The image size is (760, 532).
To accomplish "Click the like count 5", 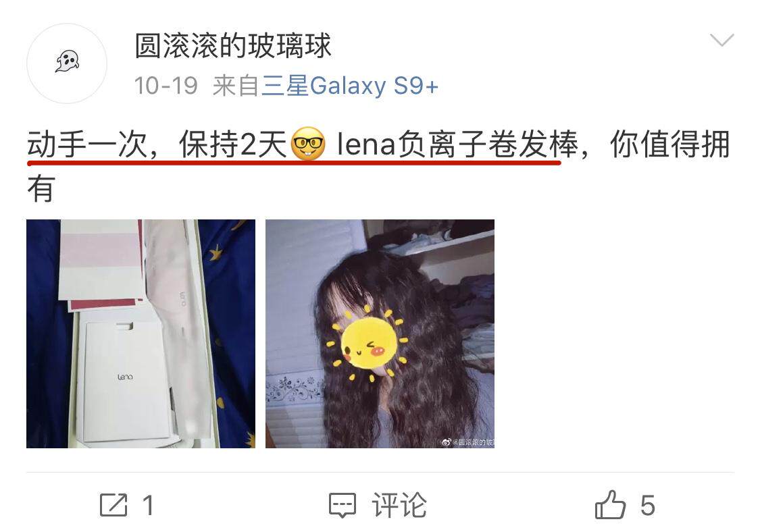I will 648,506.
